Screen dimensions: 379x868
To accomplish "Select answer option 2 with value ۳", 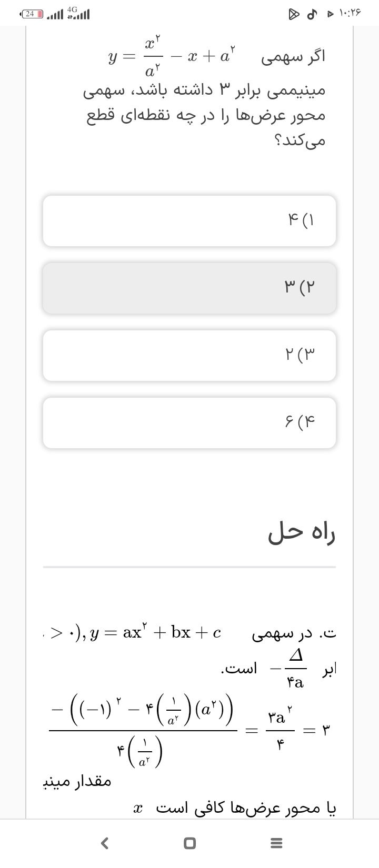I will [x=189, y=288].
